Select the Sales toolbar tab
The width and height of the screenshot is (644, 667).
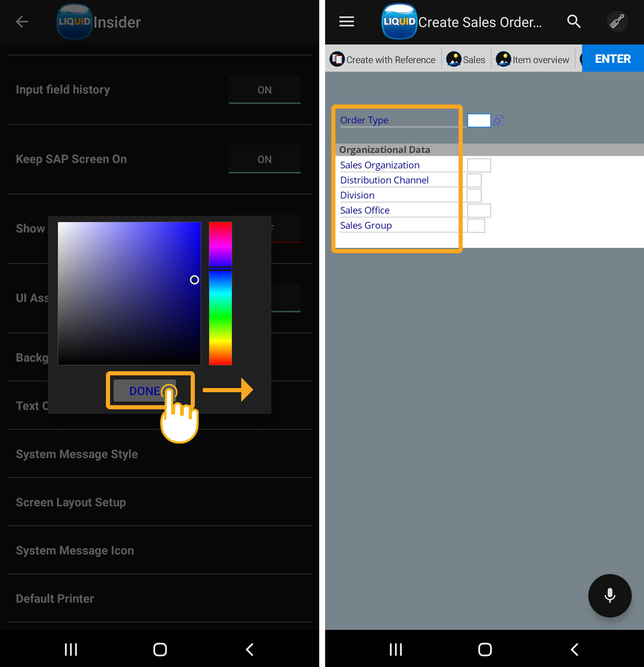coord(466,60)
